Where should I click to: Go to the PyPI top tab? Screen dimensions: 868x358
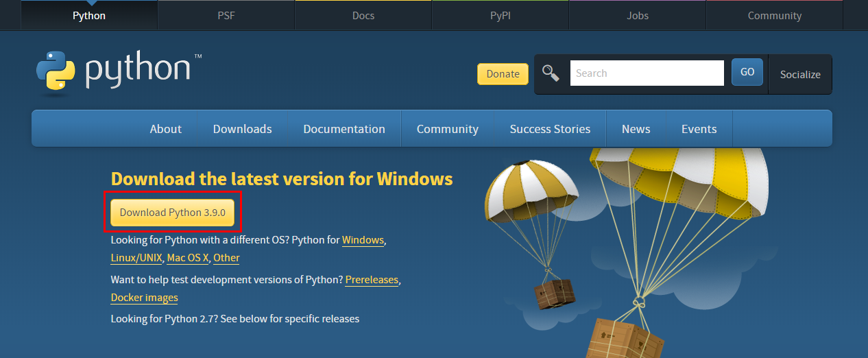coord(501,15)
